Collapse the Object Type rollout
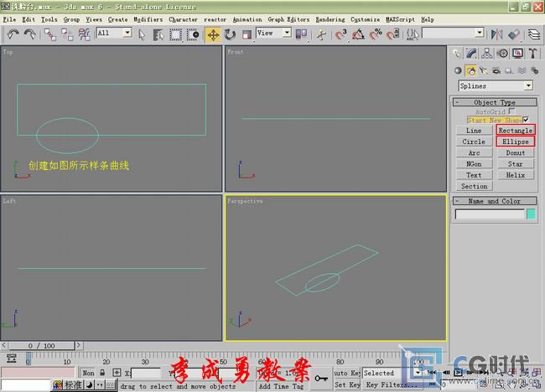The image size is (545, 392). (x=495, y=102)
